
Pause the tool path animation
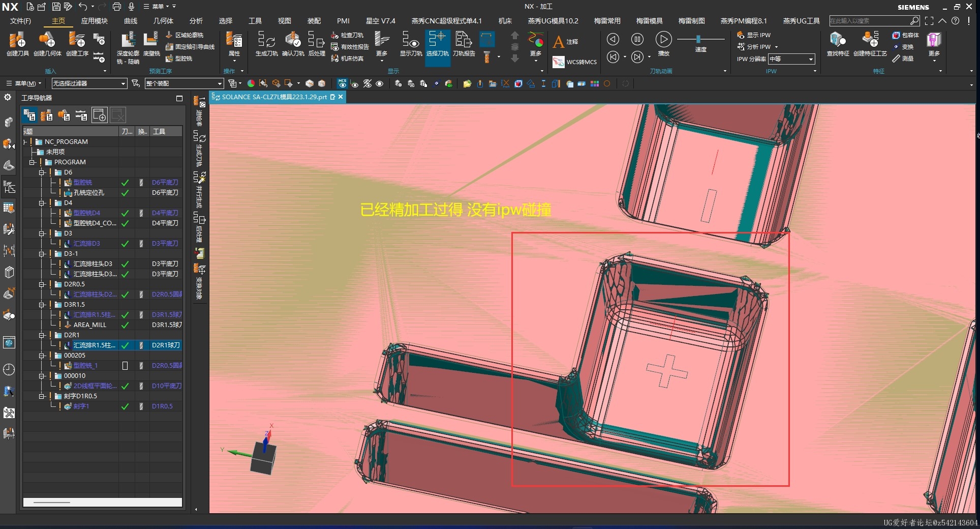click(x=637, y=39)
